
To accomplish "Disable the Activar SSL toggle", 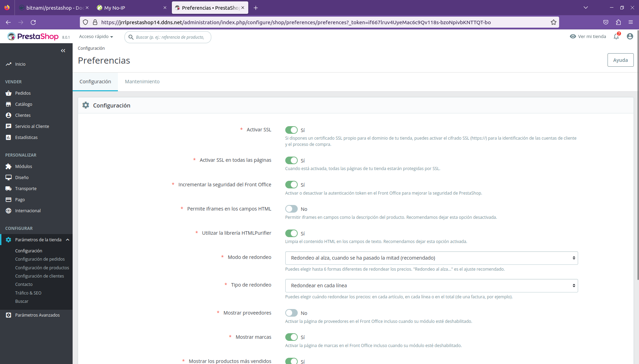I will 291,130.
